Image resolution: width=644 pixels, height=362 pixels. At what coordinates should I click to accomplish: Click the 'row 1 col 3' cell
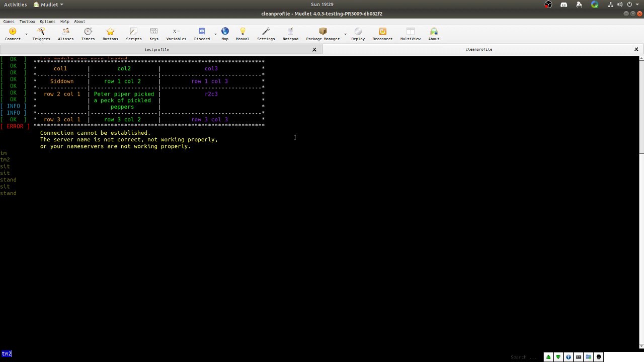point(209,81)
